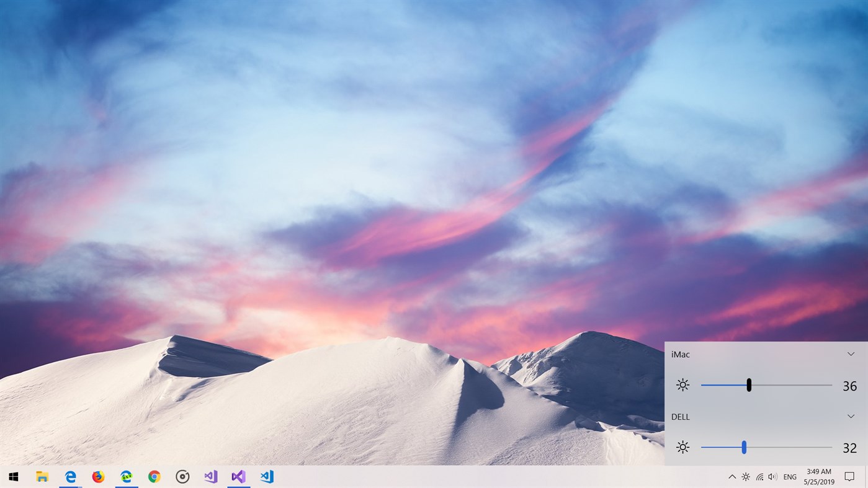This screenshot has height=488, width=868.
Task: Click the Wi-Fi network icon in system tray
Action: pyautogui.click(x=759, y=476)
